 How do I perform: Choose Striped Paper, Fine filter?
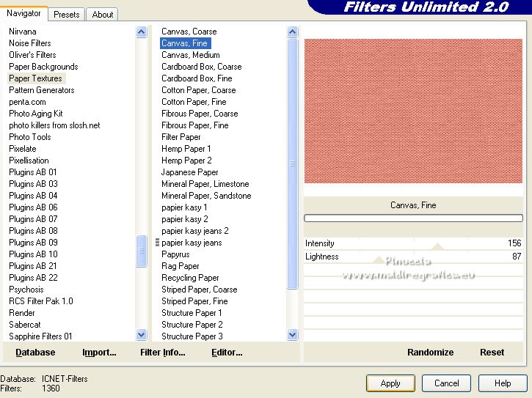(x=194, y=301)
